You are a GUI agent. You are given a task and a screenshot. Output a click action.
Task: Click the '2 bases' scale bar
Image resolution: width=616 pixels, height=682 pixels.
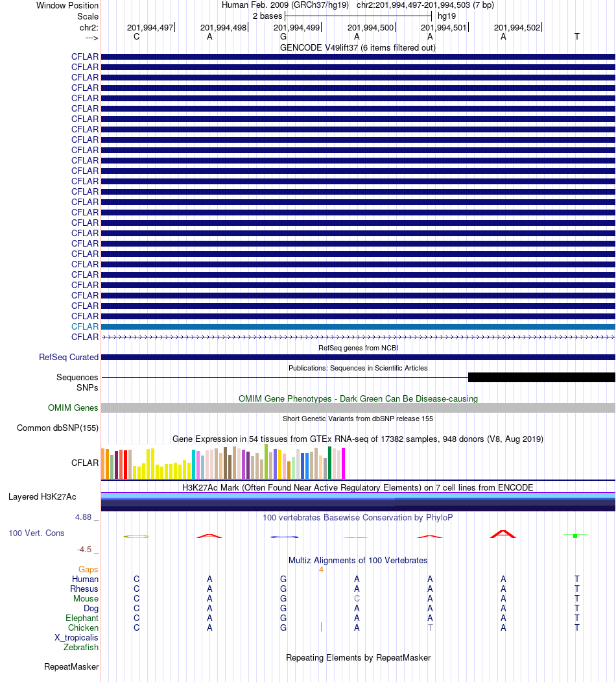[x=358, y=16]
